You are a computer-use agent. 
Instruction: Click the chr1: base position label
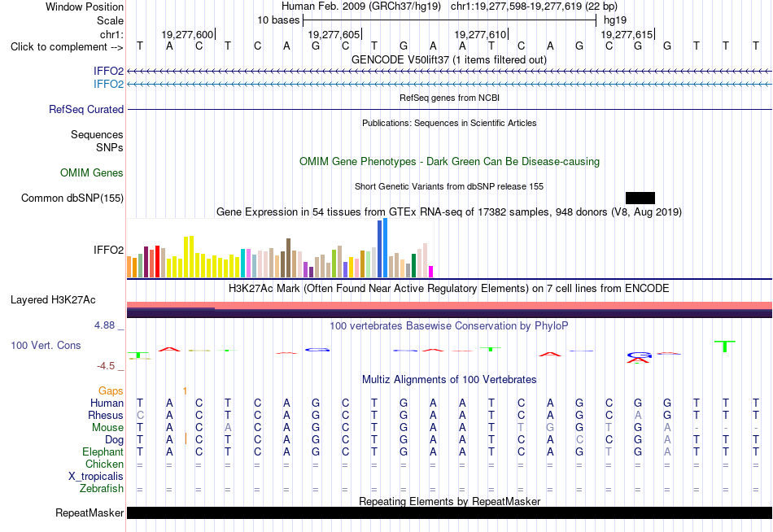click(x=112, y=34)
